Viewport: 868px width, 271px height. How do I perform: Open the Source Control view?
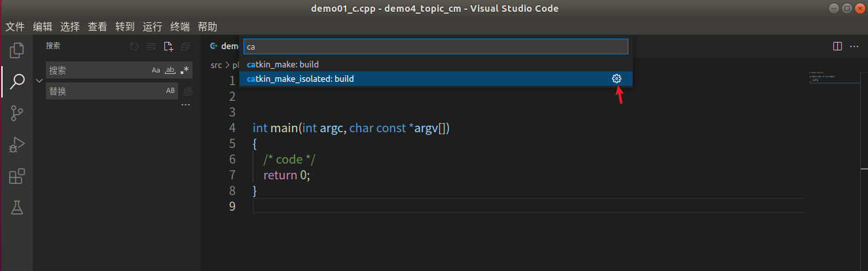(17, 113)
